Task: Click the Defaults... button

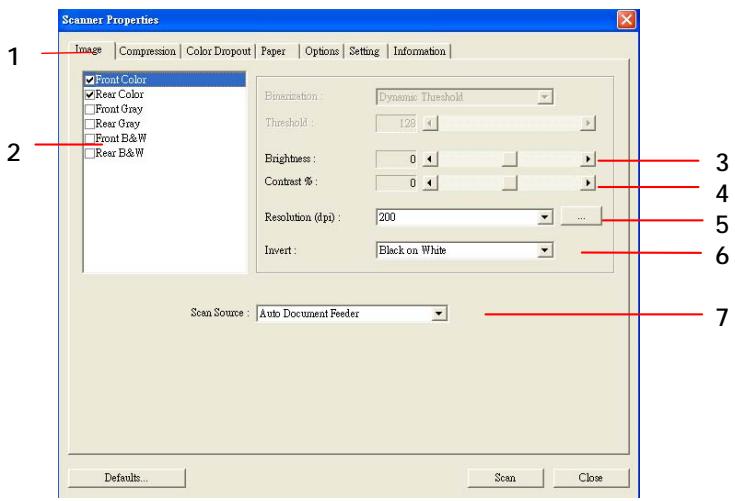Action: [x=127, y=478]
